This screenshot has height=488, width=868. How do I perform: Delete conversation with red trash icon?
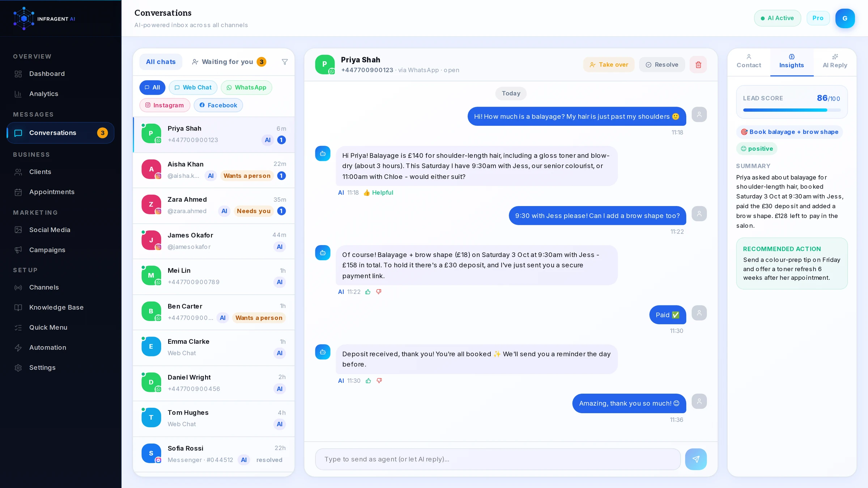pyautogui.click(x=698, y=65)
